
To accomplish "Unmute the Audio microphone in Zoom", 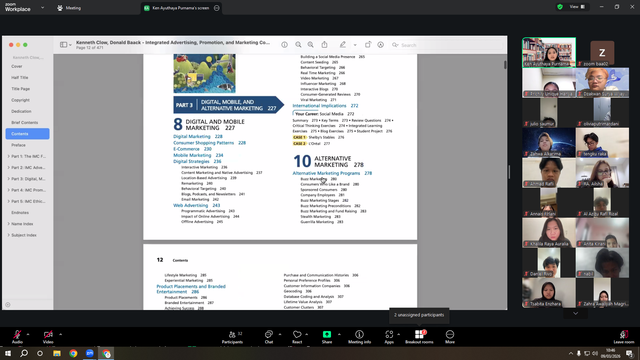I will tap(17, 337).
